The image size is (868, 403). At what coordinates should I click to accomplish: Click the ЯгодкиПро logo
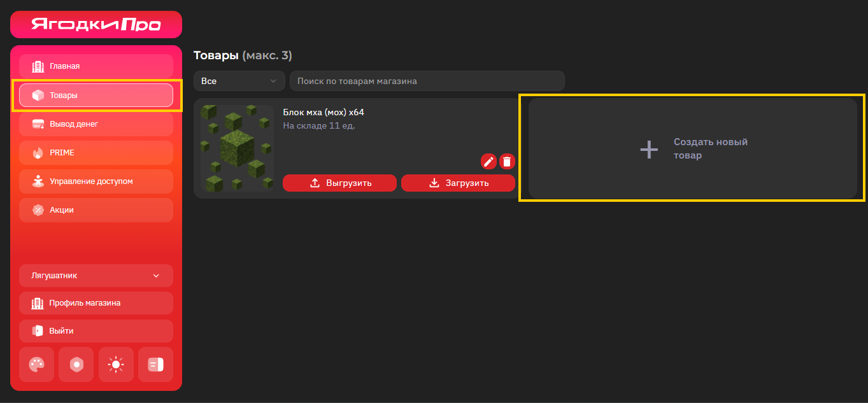96,24
